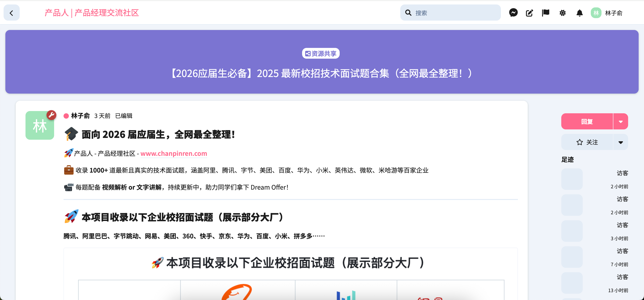Click the first 访客 footprint avatar
644x300 pixels.
coord(572,179)
